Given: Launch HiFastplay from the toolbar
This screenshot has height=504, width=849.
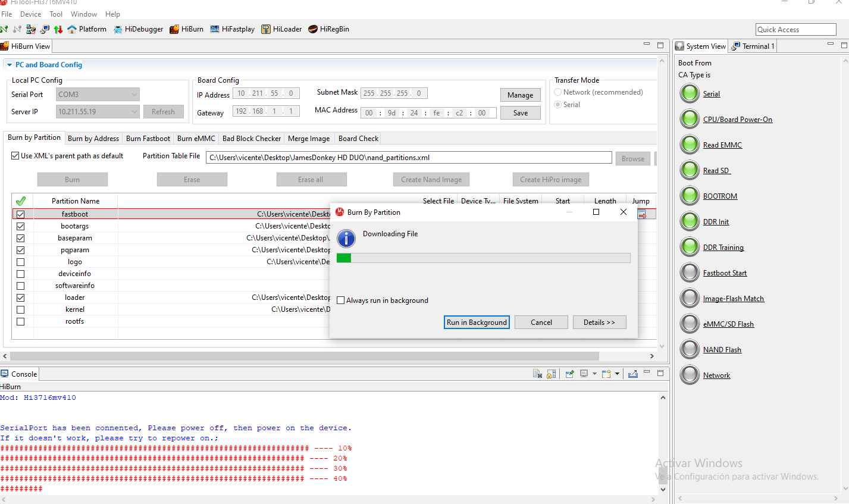Looking at the screenshot, I should 232,29.
